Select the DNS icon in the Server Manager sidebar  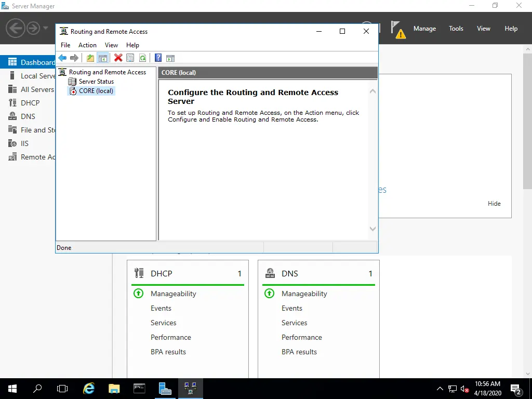point(12,116)
